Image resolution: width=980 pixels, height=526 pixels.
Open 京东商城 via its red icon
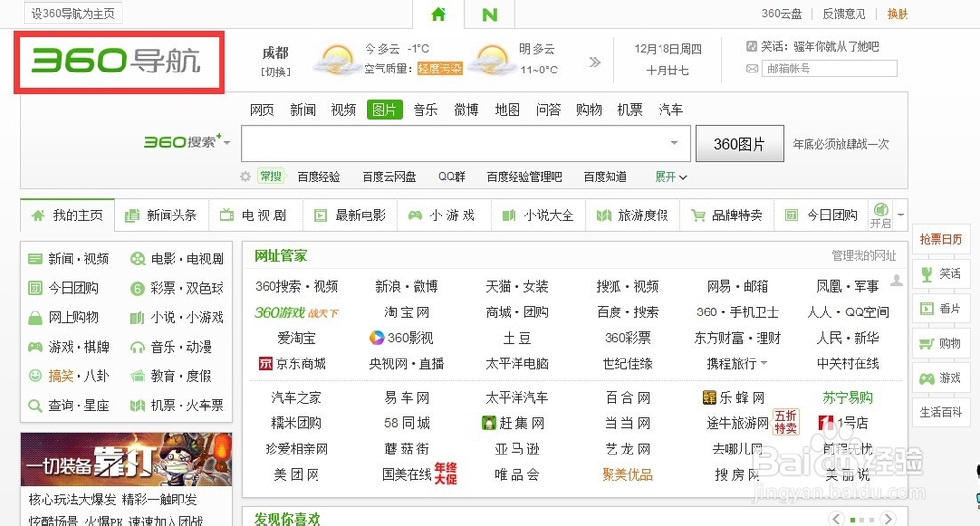pos(266,363)
